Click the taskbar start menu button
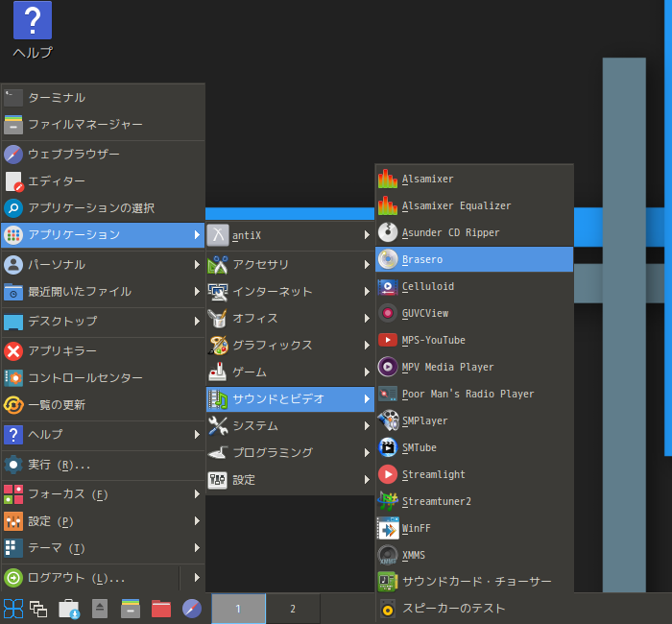Screen dimensions: 672x624 (x=13, y=609)
